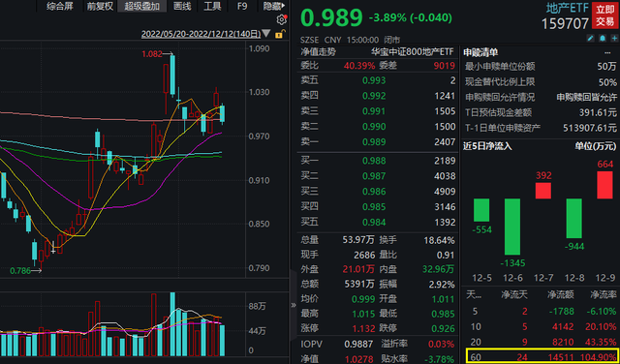Click the bell alert icon
620x364 pixels.
point(603,39)
